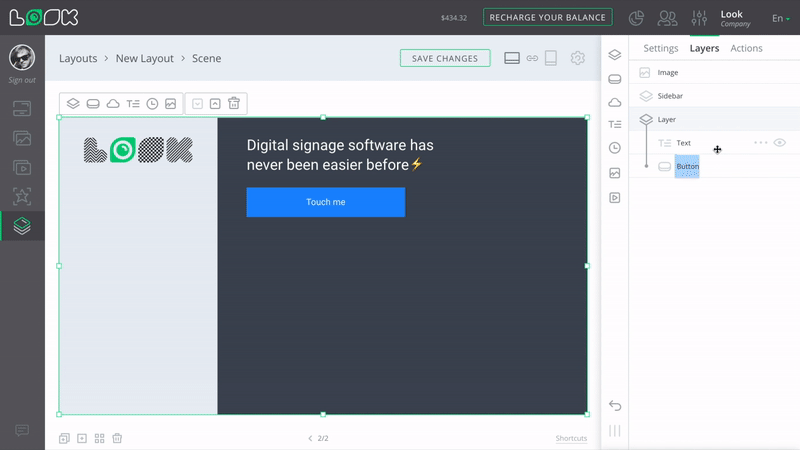The height and width of the screenshot is (450, 800).
Task: Open the users icon in top bar
Action: coord(667,18)
